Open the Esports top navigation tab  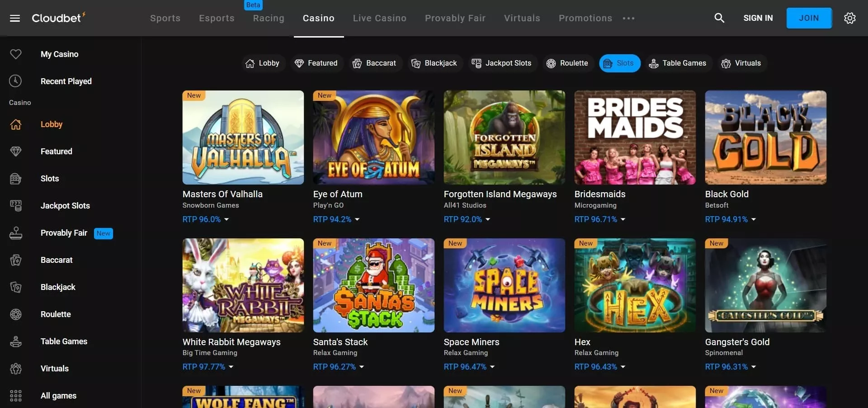click(x=217, y=18)
